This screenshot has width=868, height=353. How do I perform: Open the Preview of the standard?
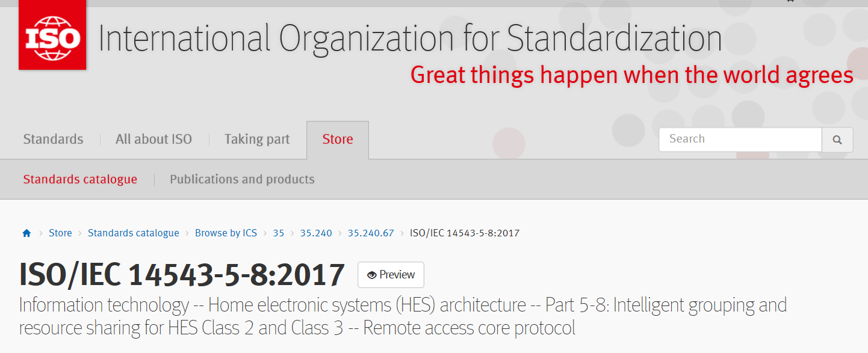coord(391,275)
